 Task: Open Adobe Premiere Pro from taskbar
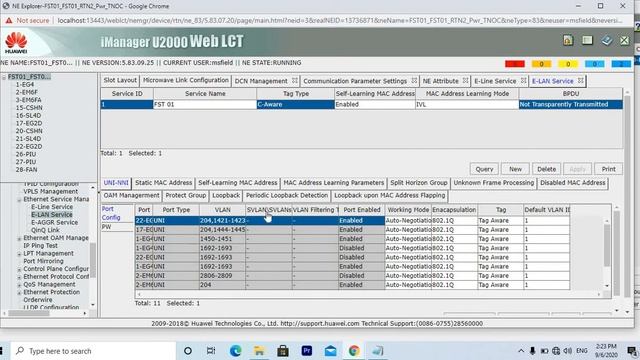tap(307, 351)
